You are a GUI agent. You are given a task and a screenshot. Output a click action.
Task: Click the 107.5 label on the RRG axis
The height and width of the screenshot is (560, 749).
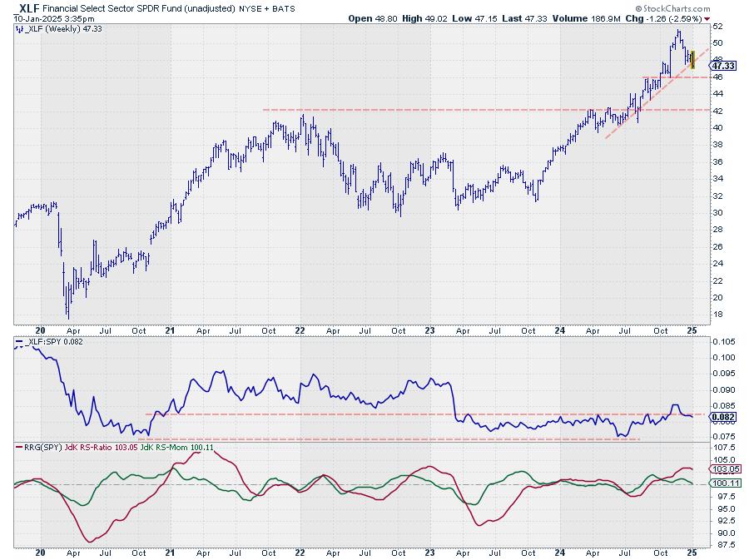[724, 448]
